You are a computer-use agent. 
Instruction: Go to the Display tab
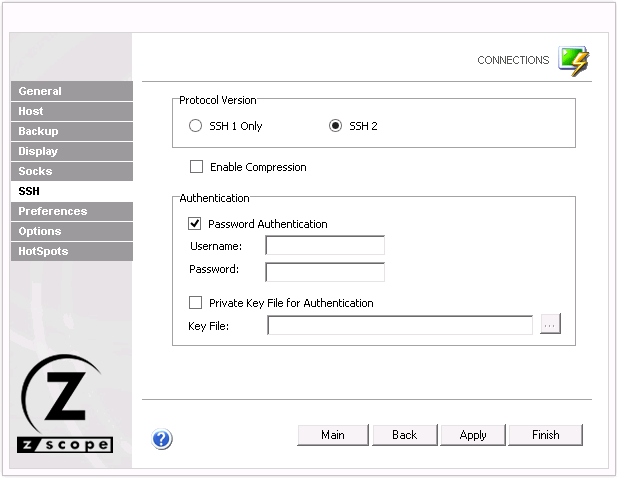[71, 151]
